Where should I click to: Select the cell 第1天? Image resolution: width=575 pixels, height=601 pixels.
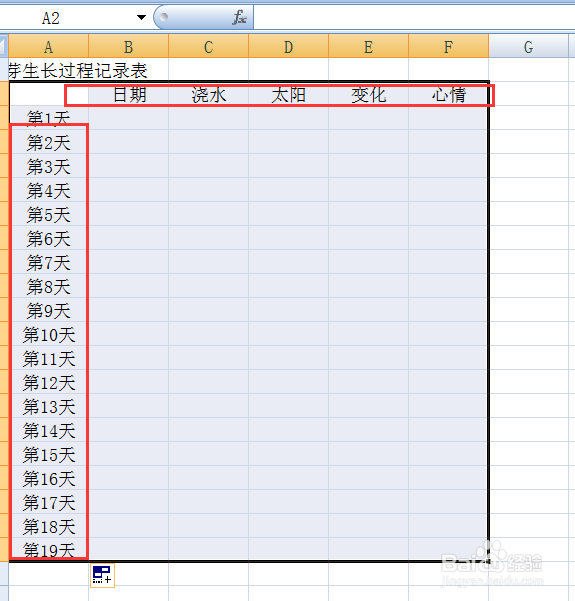click(x=48, y=118)
